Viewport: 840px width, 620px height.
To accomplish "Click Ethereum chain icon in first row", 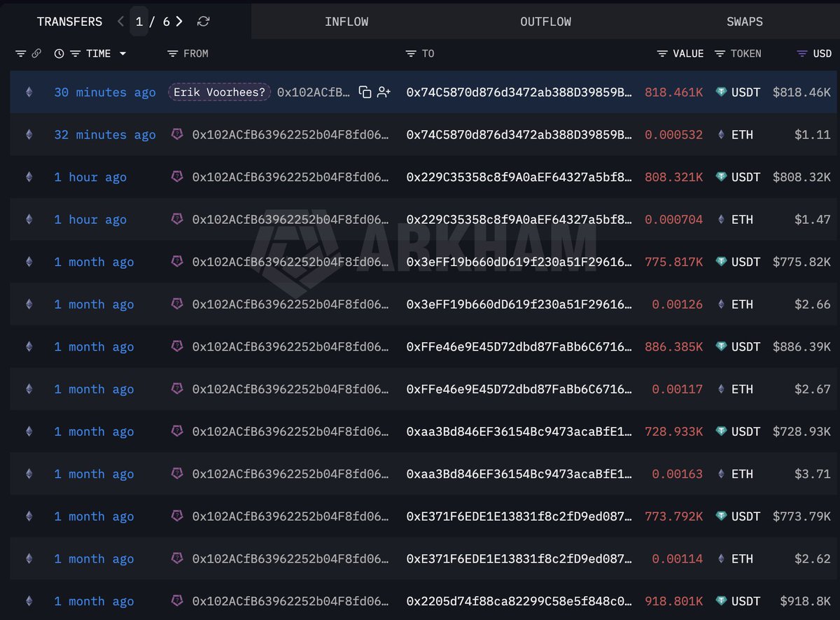I will (x=29, y=92).
